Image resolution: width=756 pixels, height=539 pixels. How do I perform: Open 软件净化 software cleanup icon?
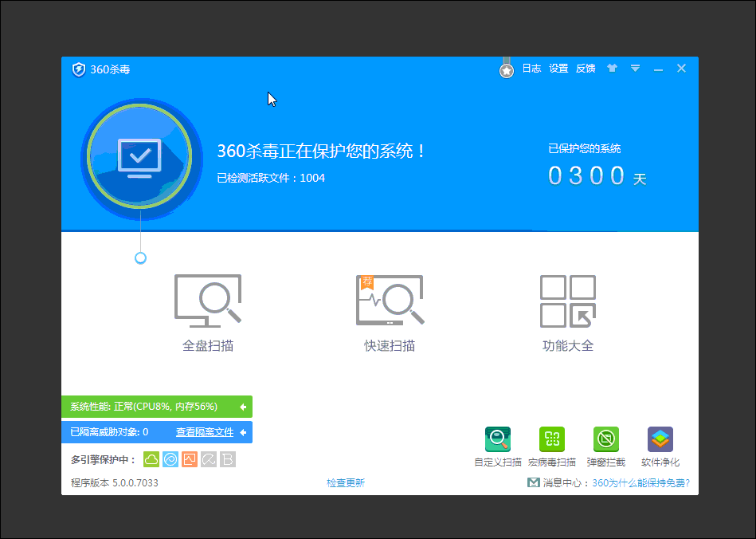(x=660, y=439)
